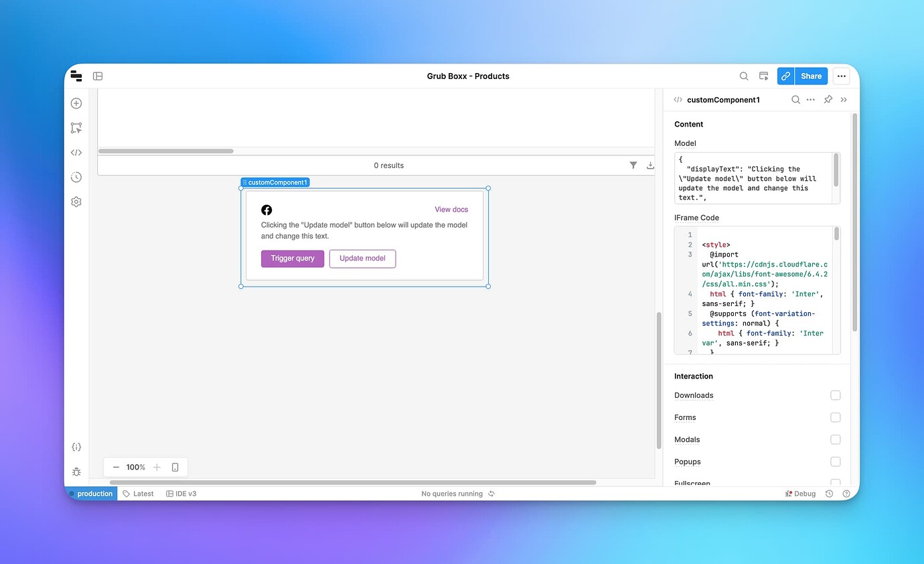Toggle the Modals checkbox on
Image resolution: width=924 pixels, height=564 pixels.
835,439
